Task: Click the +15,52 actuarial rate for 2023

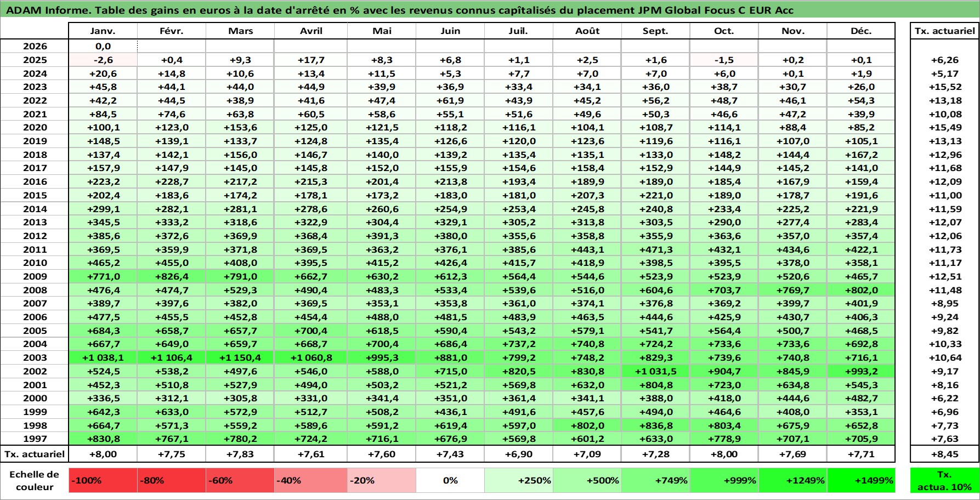Action: tap(945, 87)
